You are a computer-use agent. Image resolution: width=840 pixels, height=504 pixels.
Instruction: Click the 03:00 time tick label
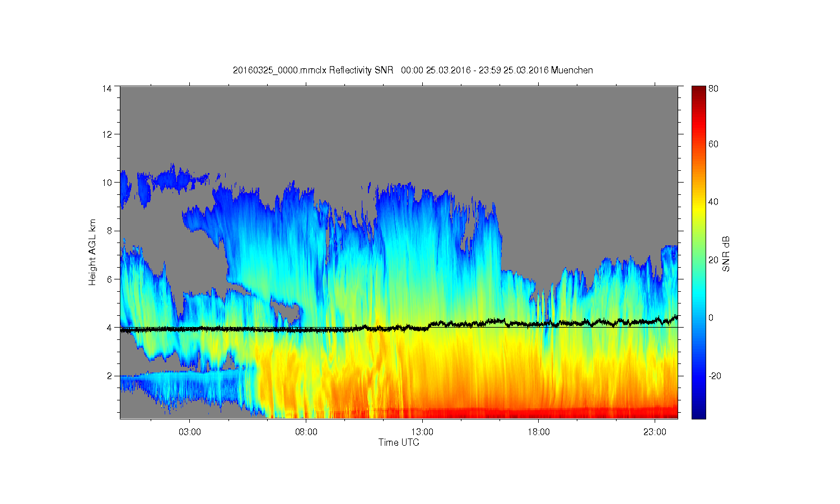[190, 432]
